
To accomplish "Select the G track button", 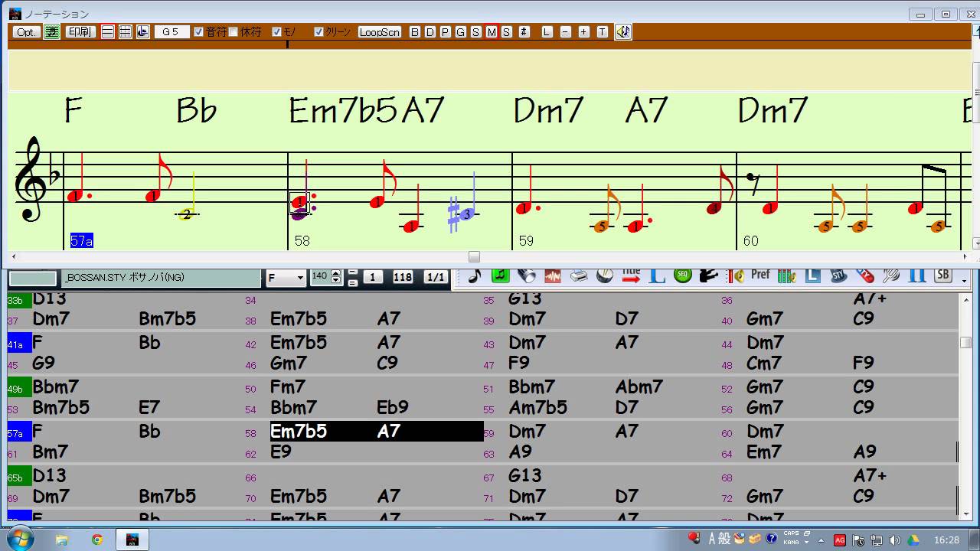I will coord(460,32).
